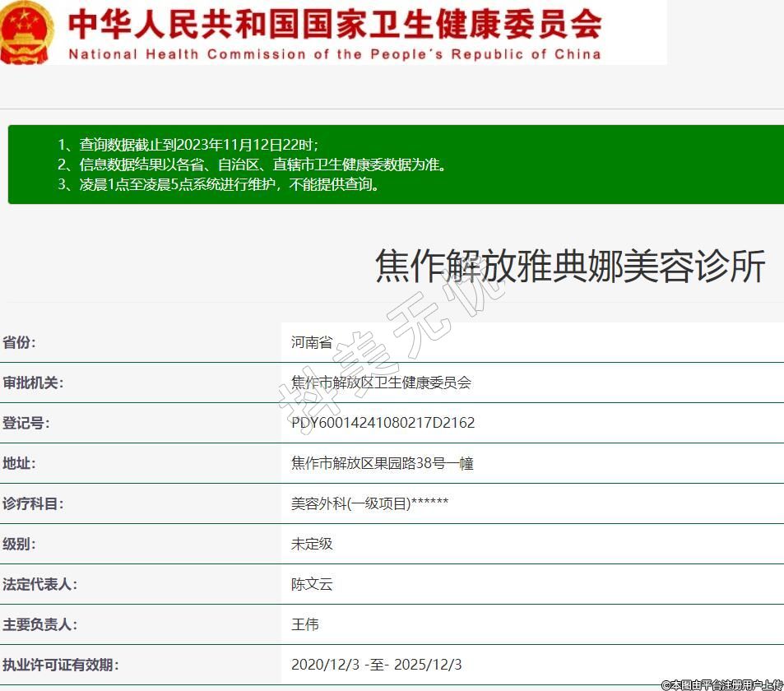Image resolution: width=784 pixels, height=691 pixels.
Task: Click the registration number PDY60014241080217D2162
Action: [383, 423]
